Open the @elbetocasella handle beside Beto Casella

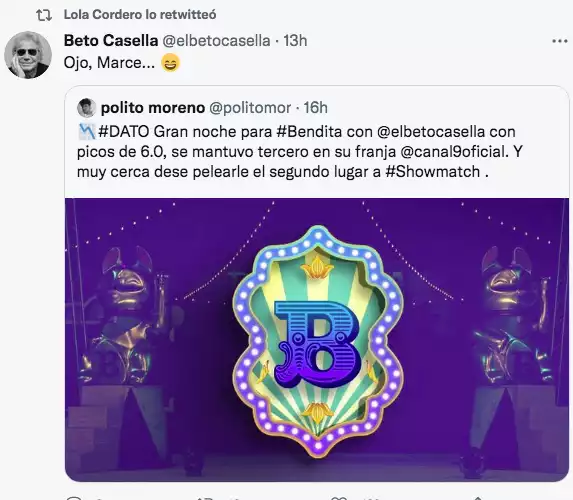tap(216, 41)
